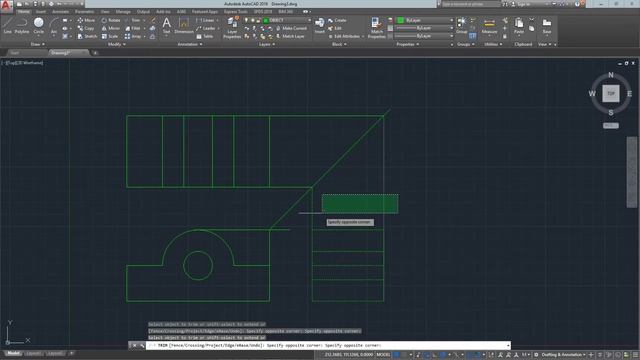Select the Circle tool
640x360 pixels.
[x=38, y=26]
